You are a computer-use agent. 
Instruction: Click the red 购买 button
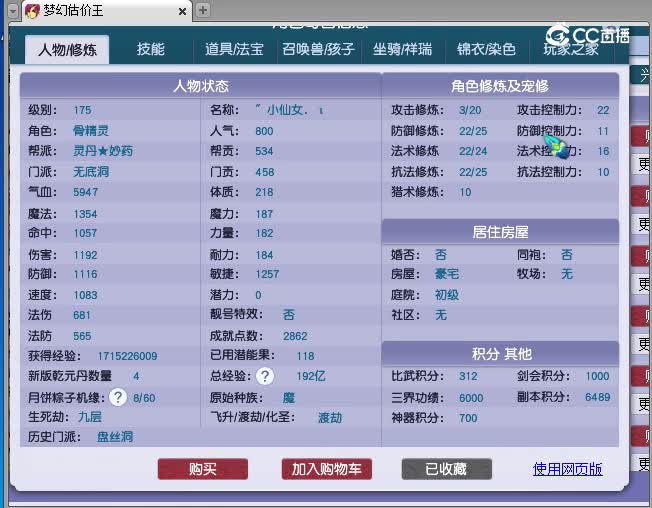(203, 469)
